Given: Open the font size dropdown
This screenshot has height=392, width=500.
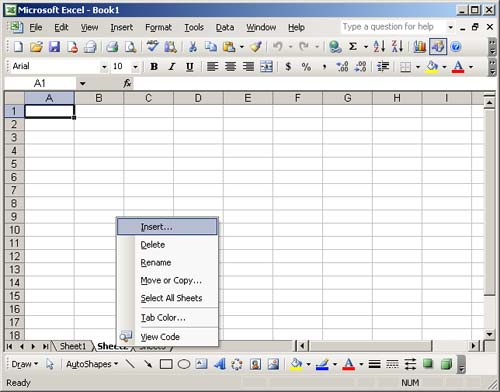Looking at the screenshot, I should point(135,67).
